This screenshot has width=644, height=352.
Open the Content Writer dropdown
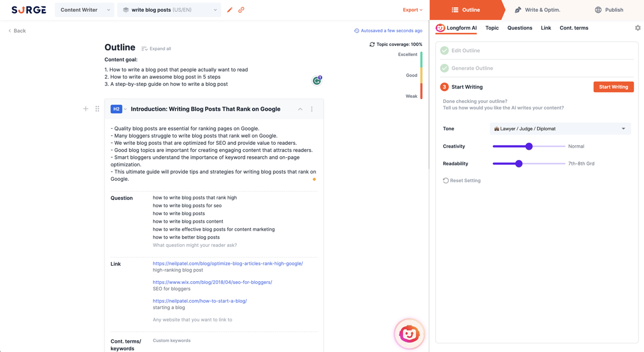tap(84, 10)
